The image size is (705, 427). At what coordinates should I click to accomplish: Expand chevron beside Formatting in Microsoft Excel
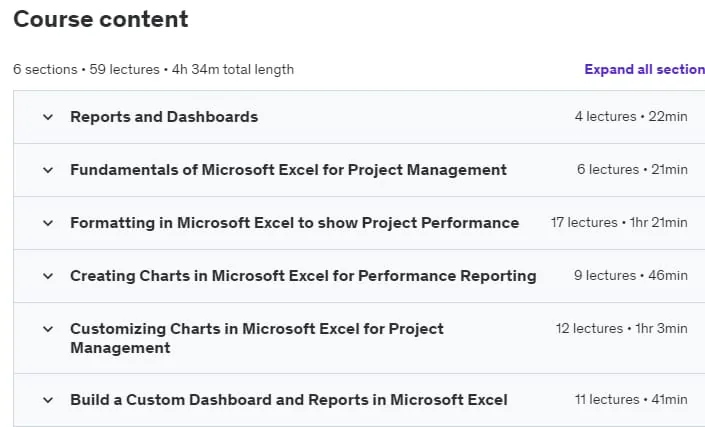click(x=48, y=223)
